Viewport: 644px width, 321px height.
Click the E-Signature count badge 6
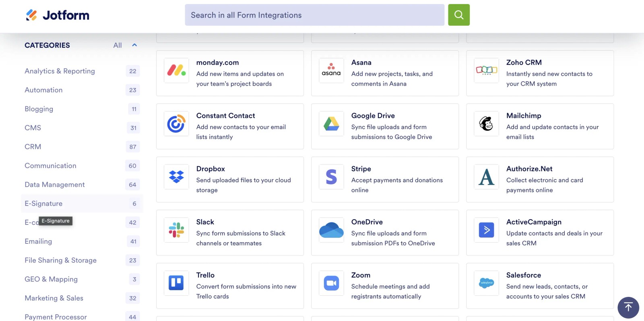134,204
